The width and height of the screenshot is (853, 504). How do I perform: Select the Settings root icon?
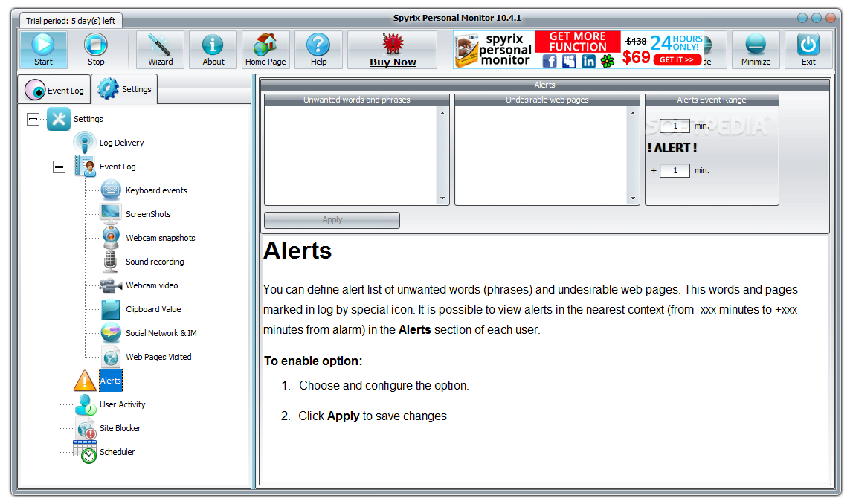pos(59,119)
